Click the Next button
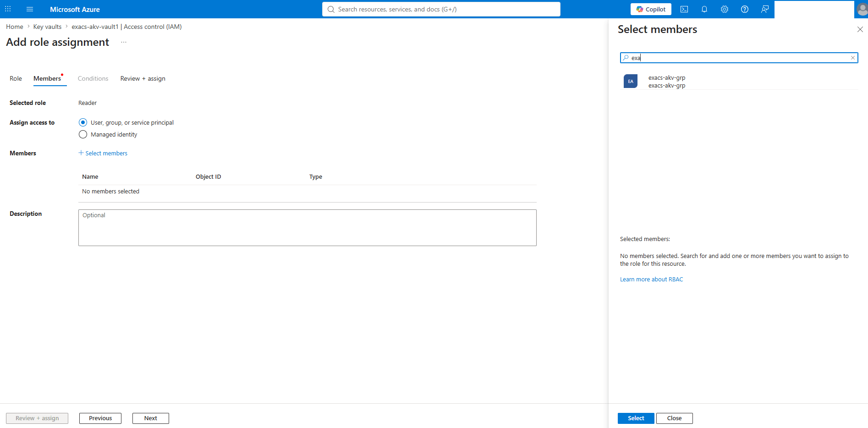The width and height of the screenshot is (868, 428). click(x=151, y=418)
